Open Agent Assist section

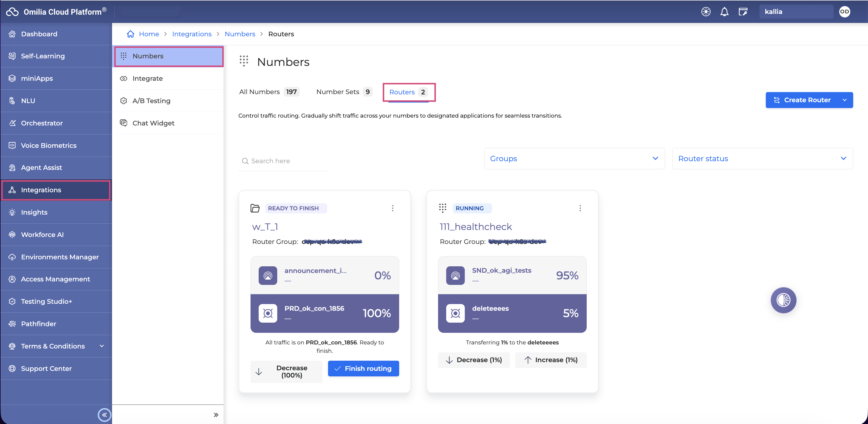(56, 168)
